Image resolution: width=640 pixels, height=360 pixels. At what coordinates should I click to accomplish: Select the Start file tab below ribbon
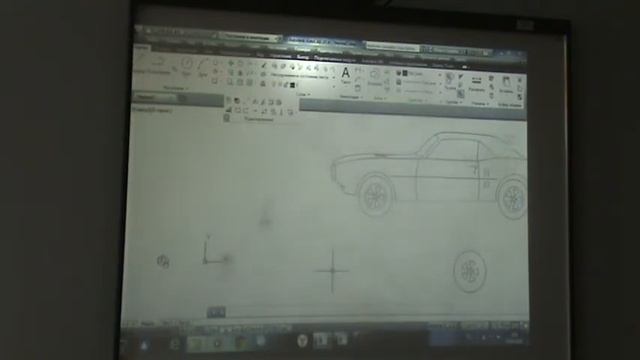[x=146, y=98]
